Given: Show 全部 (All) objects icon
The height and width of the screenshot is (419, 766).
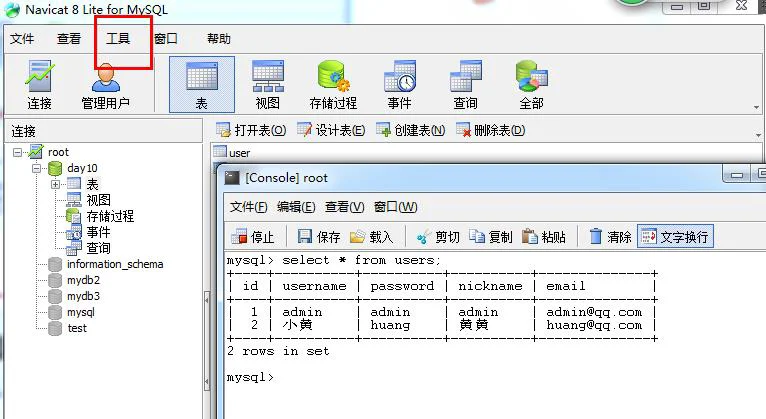Looking at the screenshot, I should click(x=532, y=85).
